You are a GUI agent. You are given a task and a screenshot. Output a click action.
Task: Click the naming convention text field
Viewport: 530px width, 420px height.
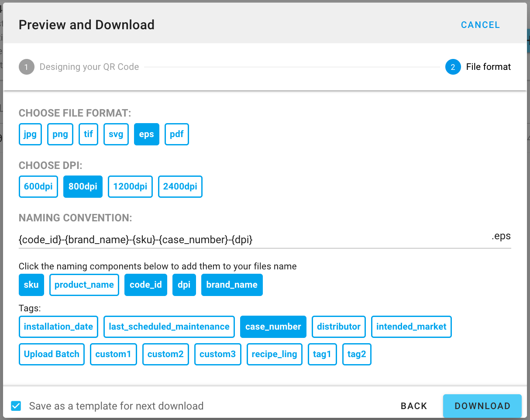pyautogui.click(x=253, y=240)
